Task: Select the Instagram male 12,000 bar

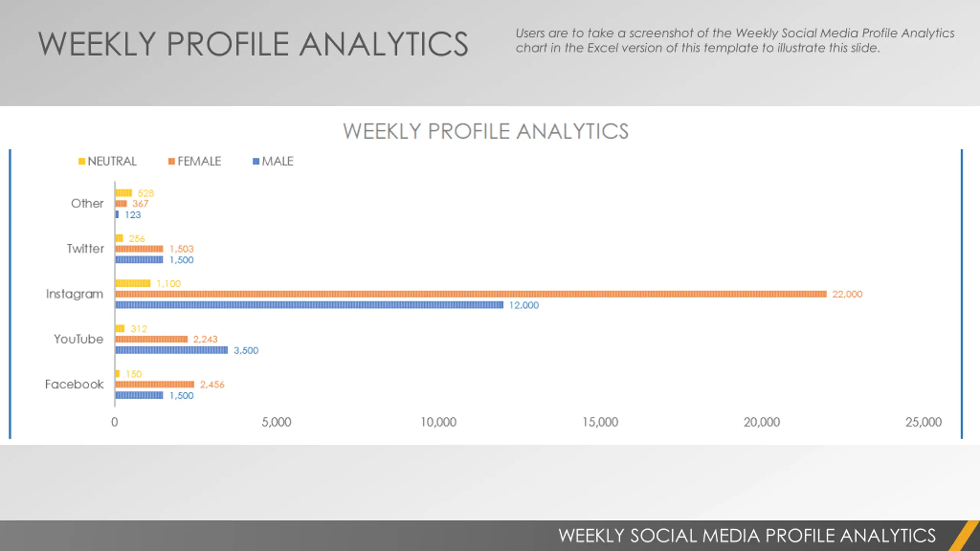Action: pos(309,305)
